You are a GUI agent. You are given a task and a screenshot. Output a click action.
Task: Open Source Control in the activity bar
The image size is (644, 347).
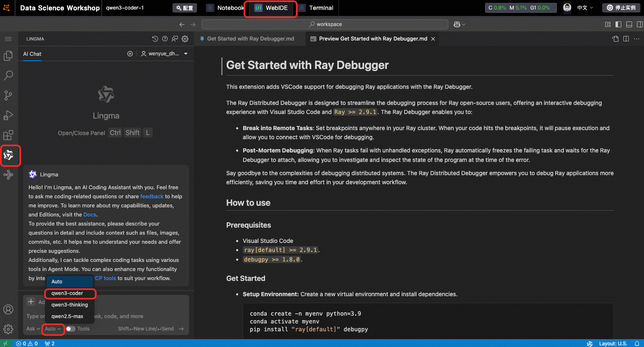pyautogui.click(x=8, y=95)
